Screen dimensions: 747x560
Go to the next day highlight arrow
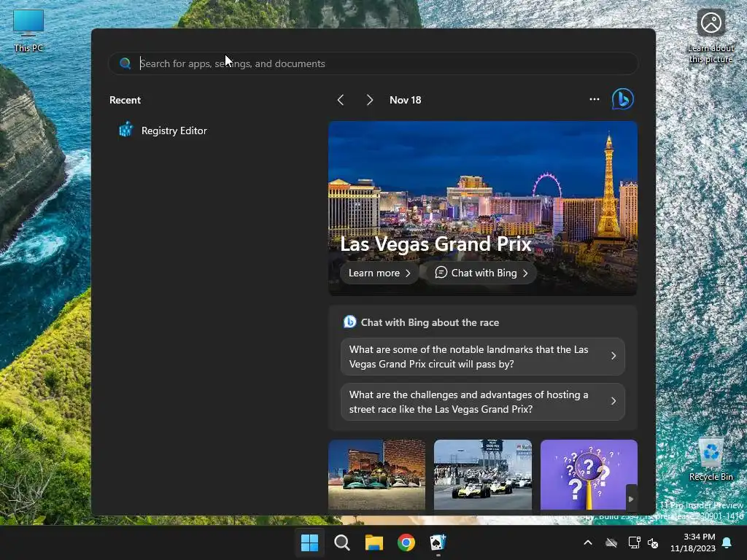pos(369,100)
